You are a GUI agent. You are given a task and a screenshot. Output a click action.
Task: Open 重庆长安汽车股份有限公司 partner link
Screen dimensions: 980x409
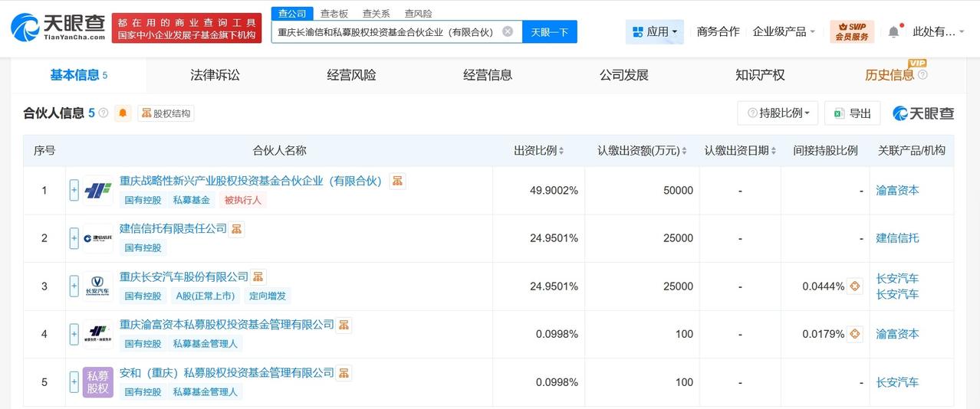pyautogui.click(x=184, y=276)
